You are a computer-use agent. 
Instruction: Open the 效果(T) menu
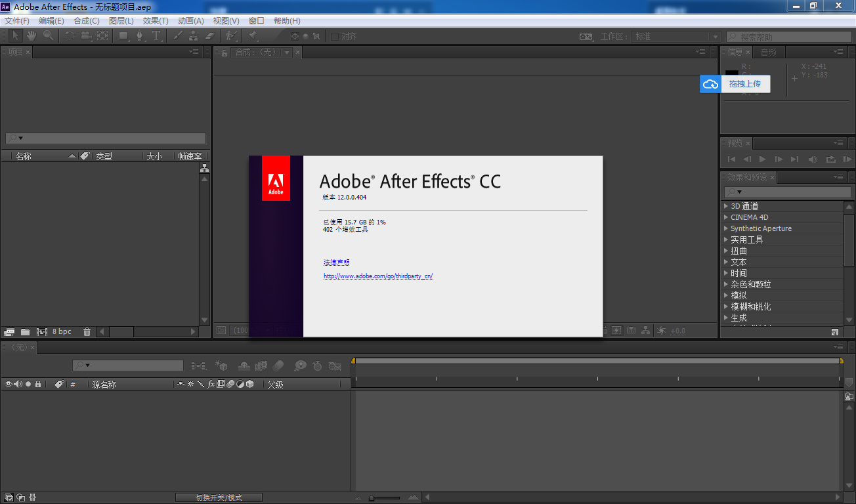point(156,21)
